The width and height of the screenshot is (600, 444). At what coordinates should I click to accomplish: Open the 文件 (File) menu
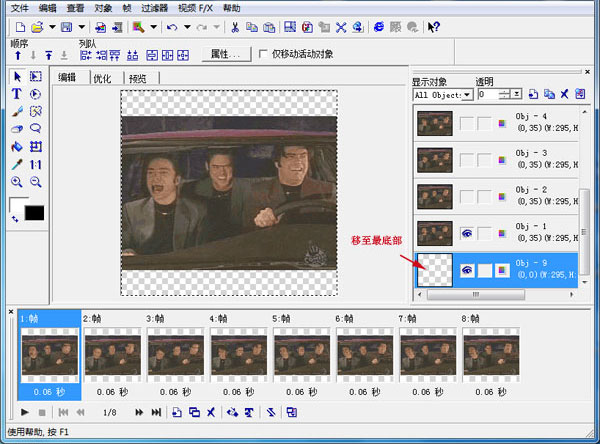[x=20, y=8]
